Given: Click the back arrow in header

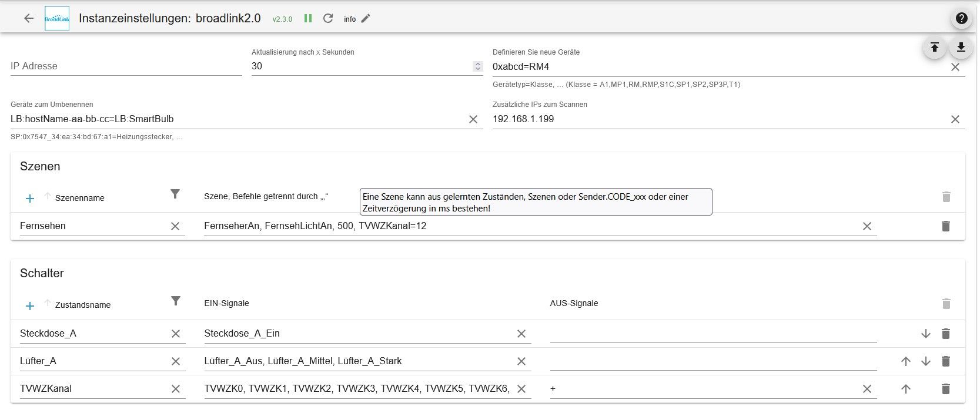Looking at the screenshot, I should 29,18.
